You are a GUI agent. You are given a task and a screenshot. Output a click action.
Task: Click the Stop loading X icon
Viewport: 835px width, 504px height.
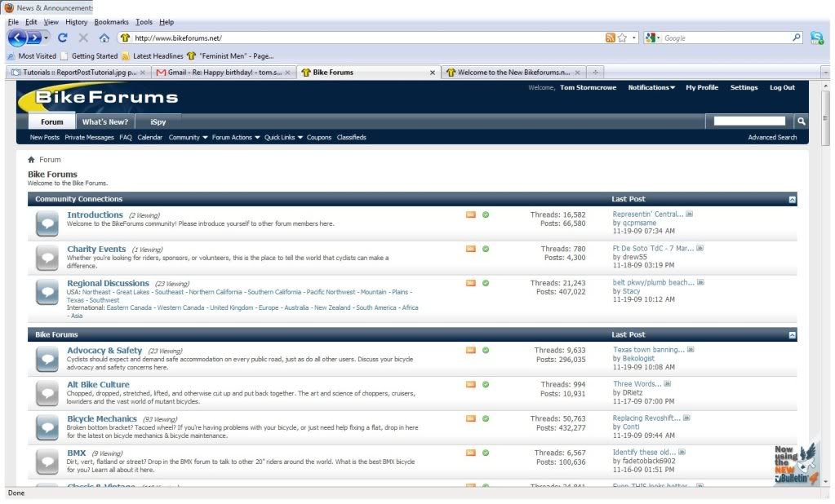(x=83, y=38)
